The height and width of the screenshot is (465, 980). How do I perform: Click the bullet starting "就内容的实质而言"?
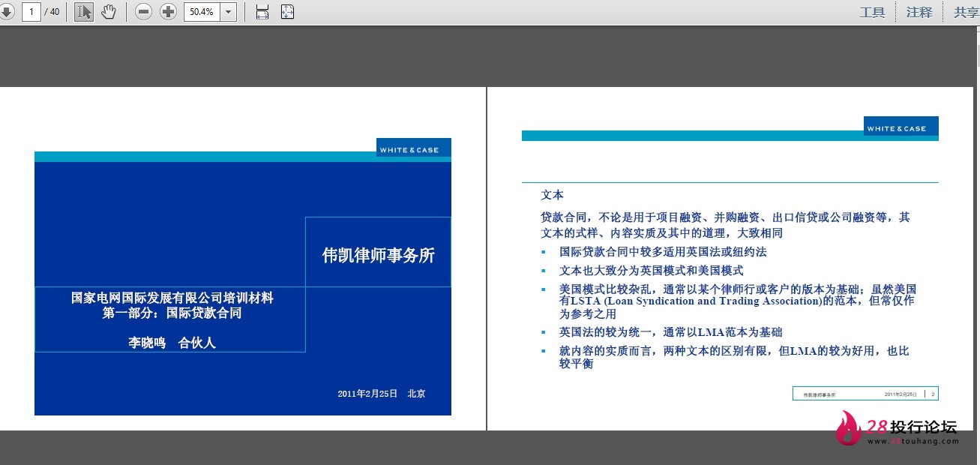734,357
